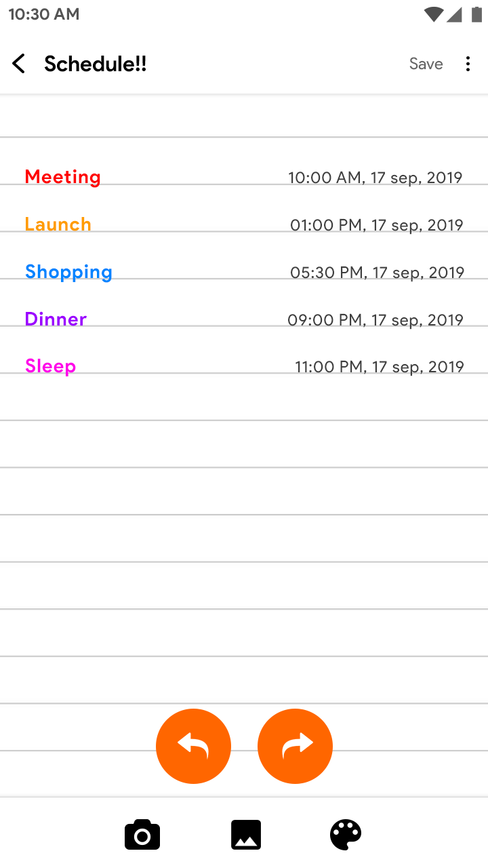
Task: Tap the 01:00 PM launch time
Action: (x=376, y=225)
